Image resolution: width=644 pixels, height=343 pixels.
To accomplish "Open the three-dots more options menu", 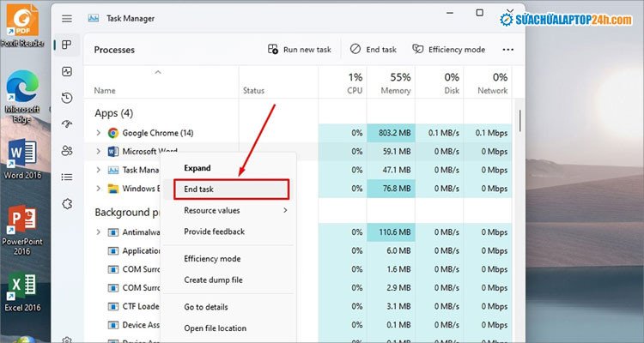I will [x=508, y=50].
